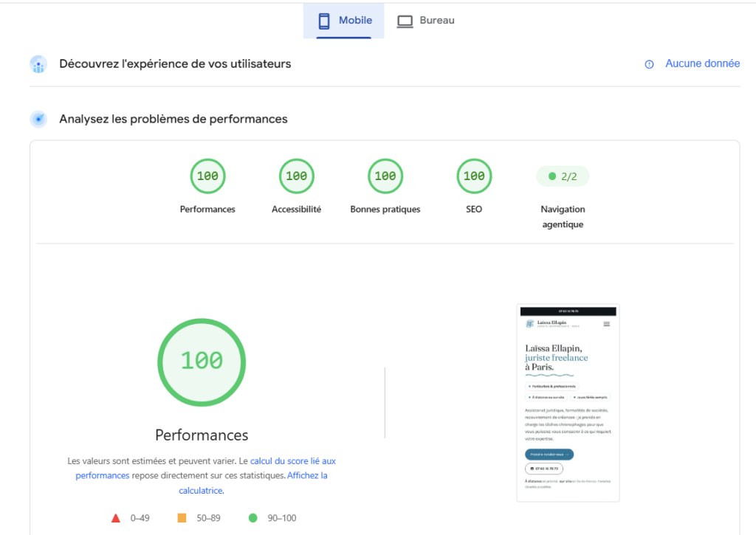The width and height of the screenshot is (756, 535).
Task: Switch to the Mobile tab
Action: [x=344, y=21]
